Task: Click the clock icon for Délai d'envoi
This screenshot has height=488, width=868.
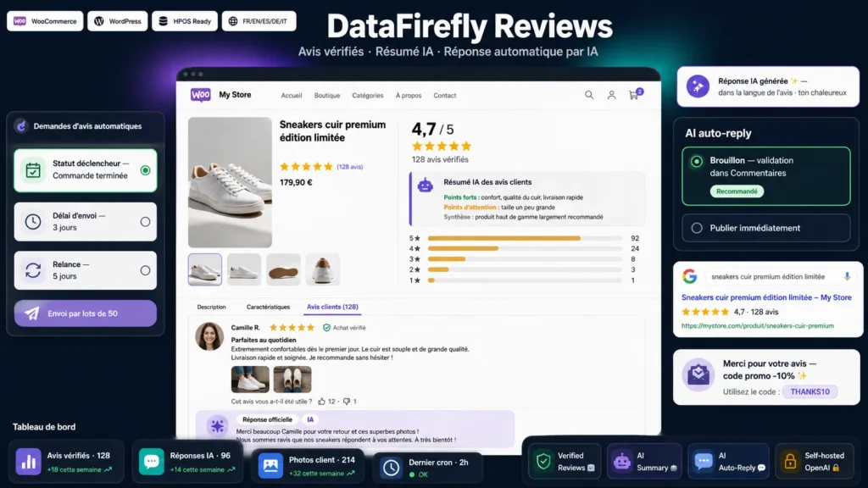Action: [x=33, y=221]
